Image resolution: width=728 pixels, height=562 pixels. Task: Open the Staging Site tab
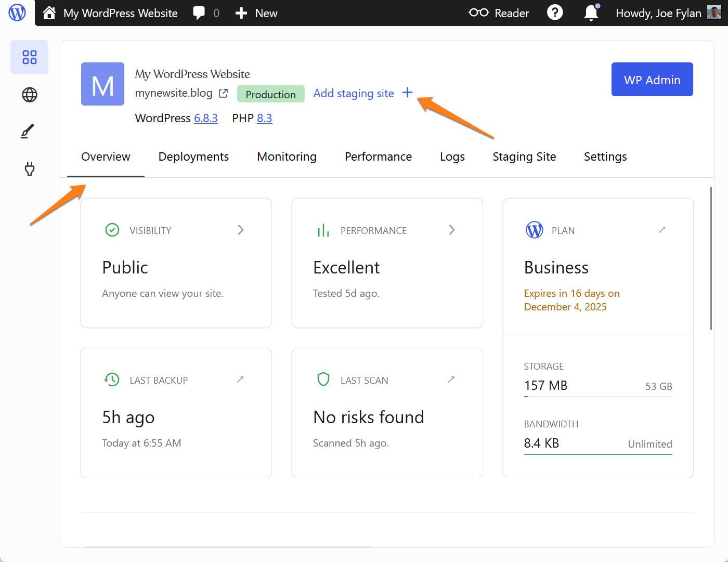524,156
